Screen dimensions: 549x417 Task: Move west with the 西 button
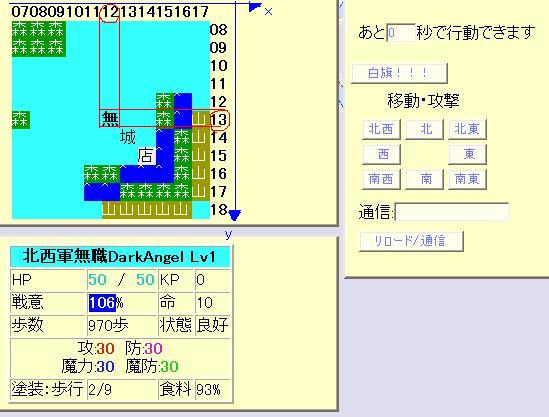(x=381, y=154)
